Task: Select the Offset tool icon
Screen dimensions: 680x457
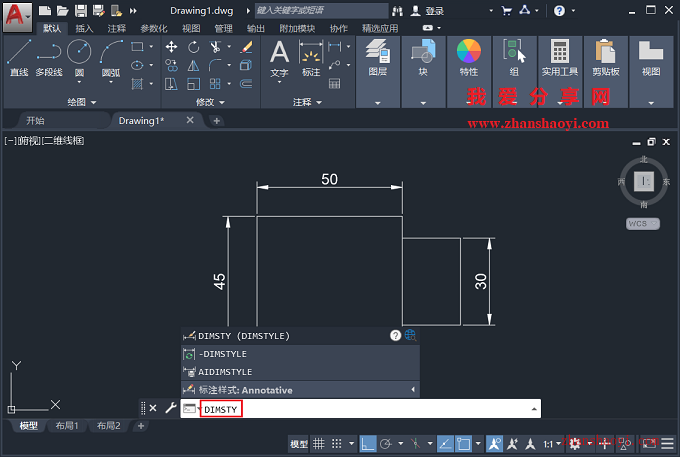Action: click(x=246, y=84)
